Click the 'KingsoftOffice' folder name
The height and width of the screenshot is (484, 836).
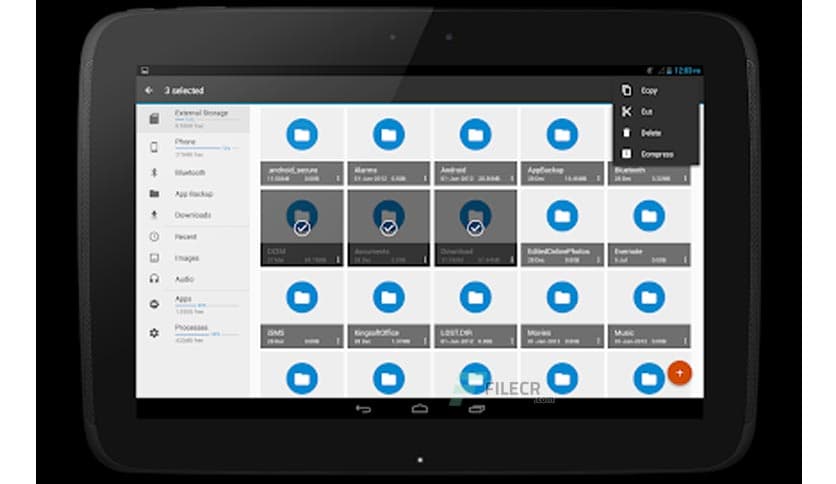[x=376, y=333]
